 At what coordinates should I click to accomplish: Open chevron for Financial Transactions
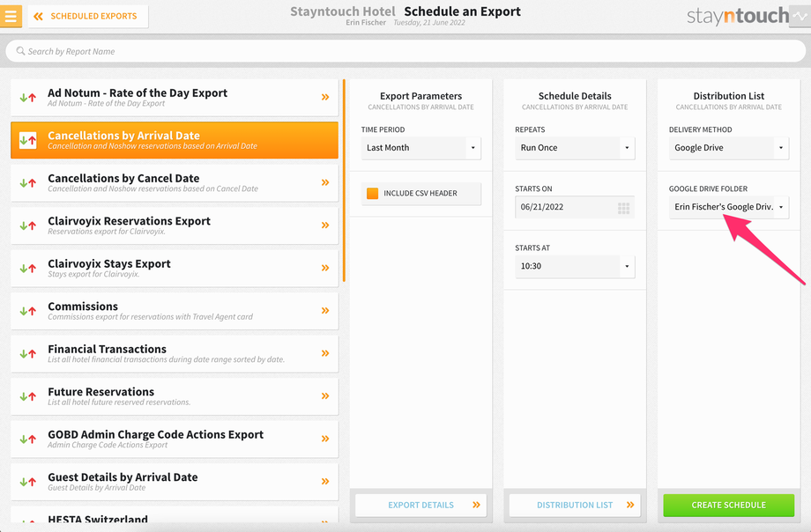[324, 353]
